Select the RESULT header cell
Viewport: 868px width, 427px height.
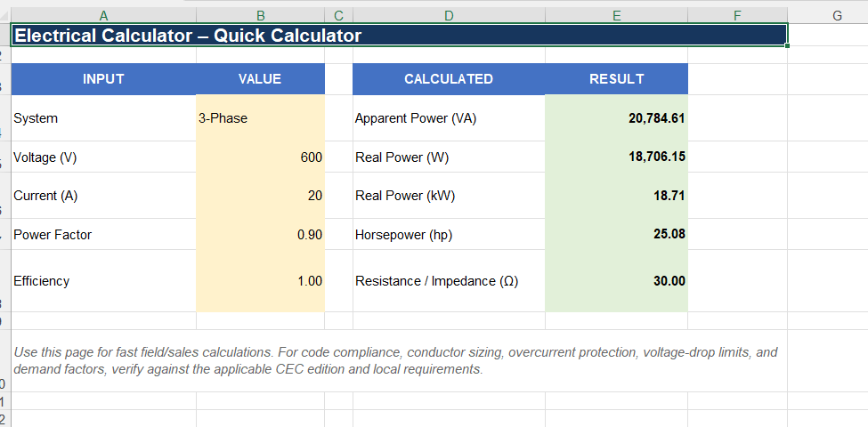(x=616, y=79)
